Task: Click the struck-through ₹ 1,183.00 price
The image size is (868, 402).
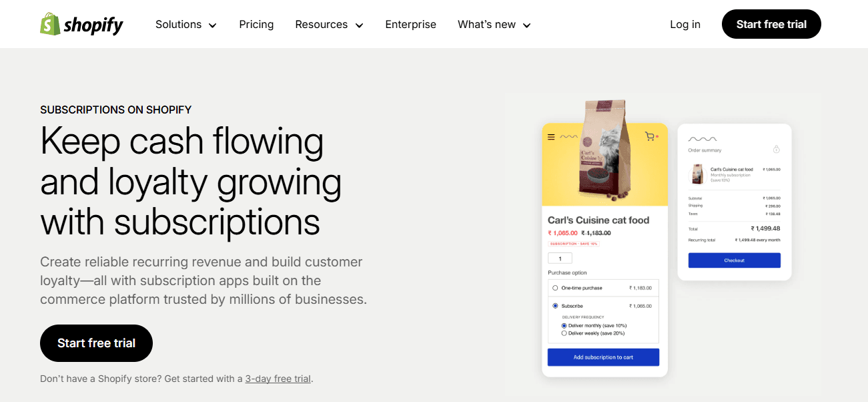Action: click(x=596, y=233)
